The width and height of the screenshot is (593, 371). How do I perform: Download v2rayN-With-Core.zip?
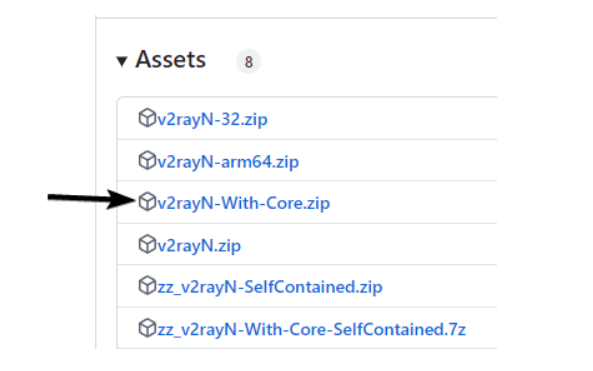(x=244, y=203)
